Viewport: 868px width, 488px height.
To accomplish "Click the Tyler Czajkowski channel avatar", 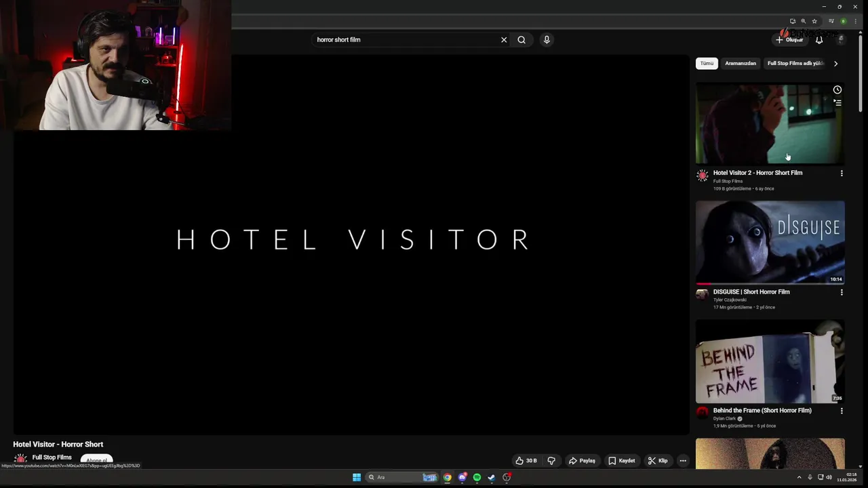I will pyautogui.click(x=703, y=294).
